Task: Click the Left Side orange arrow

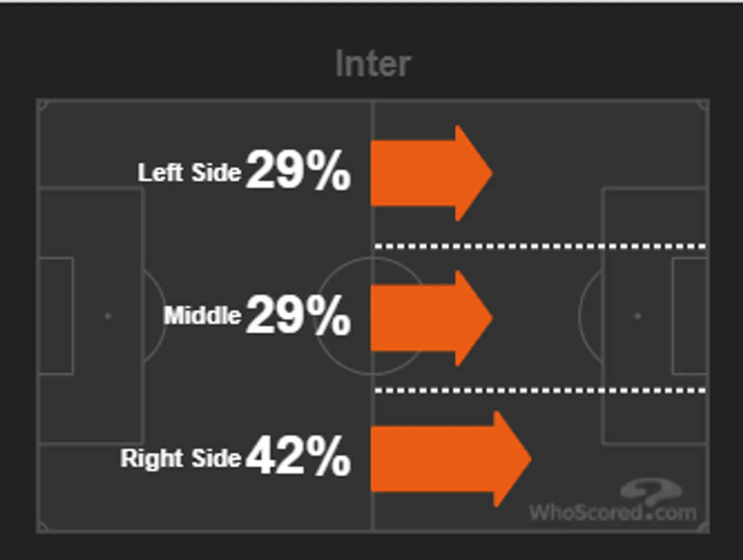Action: (432, 173)
